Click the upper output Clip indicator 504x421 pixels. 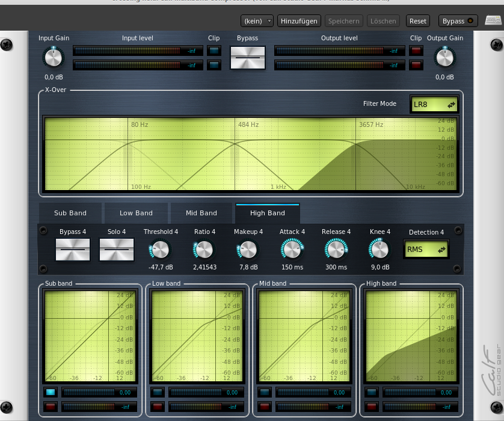tap(416, 51)
